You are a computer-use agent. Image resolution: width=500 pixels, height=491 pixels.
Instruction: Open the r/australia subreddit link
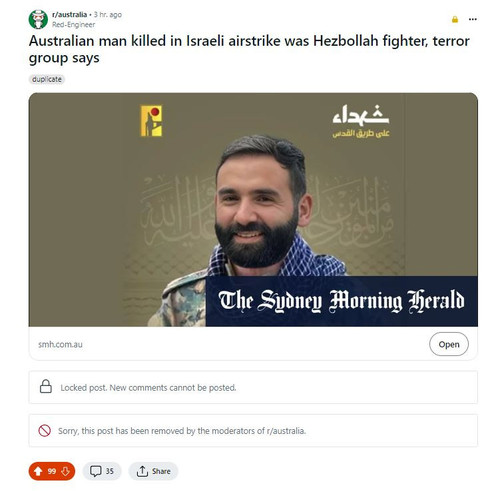[x=69, y=15]
